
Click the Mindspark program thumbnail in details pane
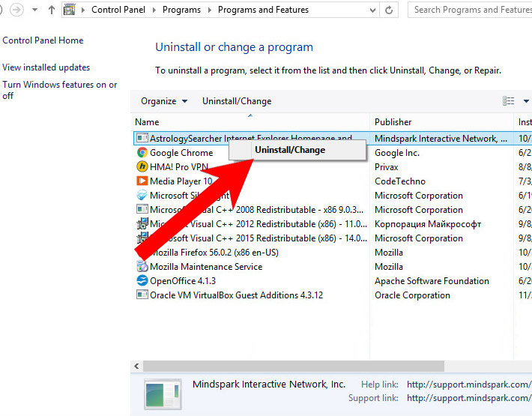tap(163, 394)
